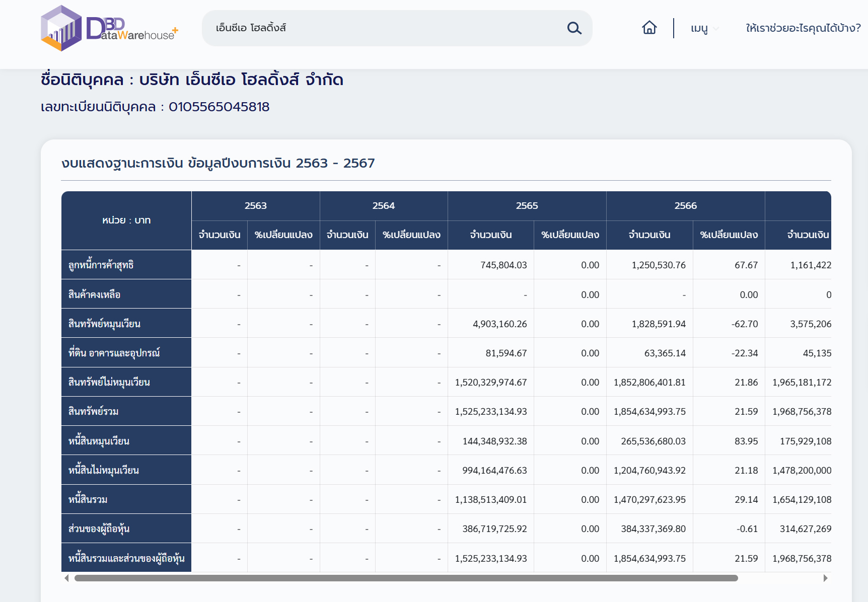
Task: Go to the home page icon
Action: click(649, 28)
